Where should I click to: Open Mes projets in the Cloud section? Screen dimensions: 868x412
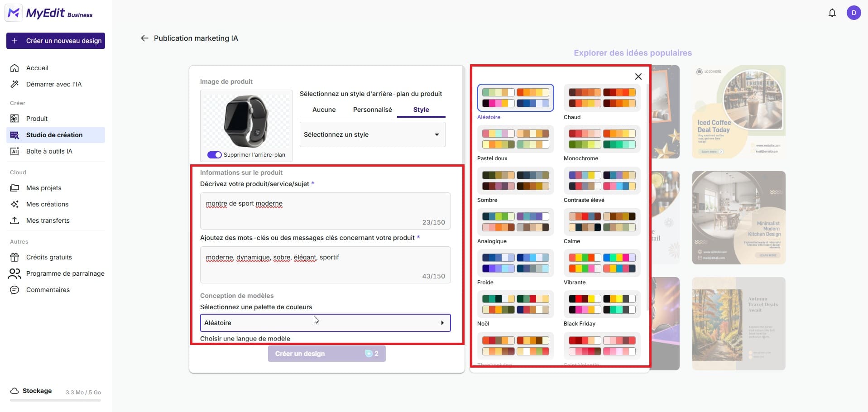point(43,187)
